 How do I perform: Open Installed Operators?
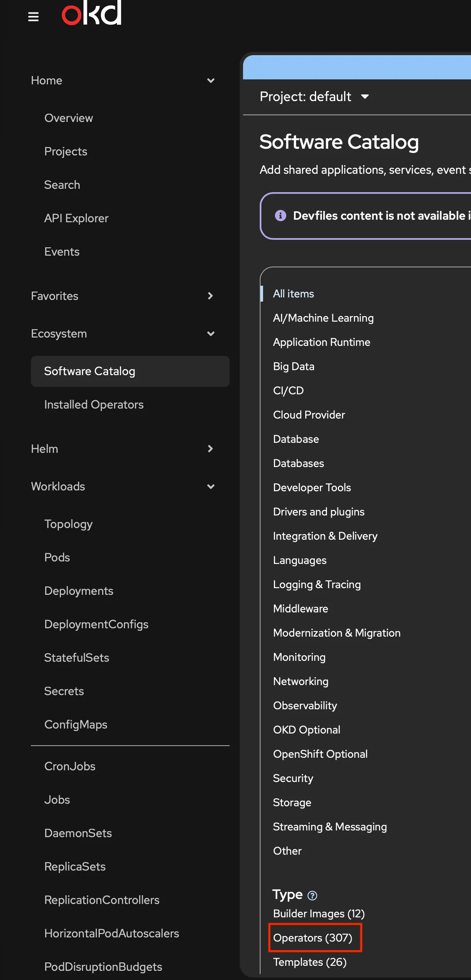coord(94,404)
